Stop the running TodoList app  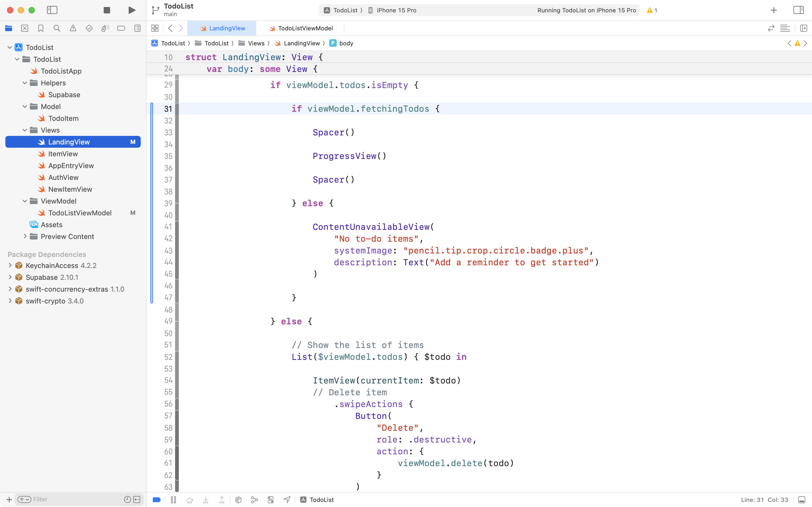pos(107,10)
